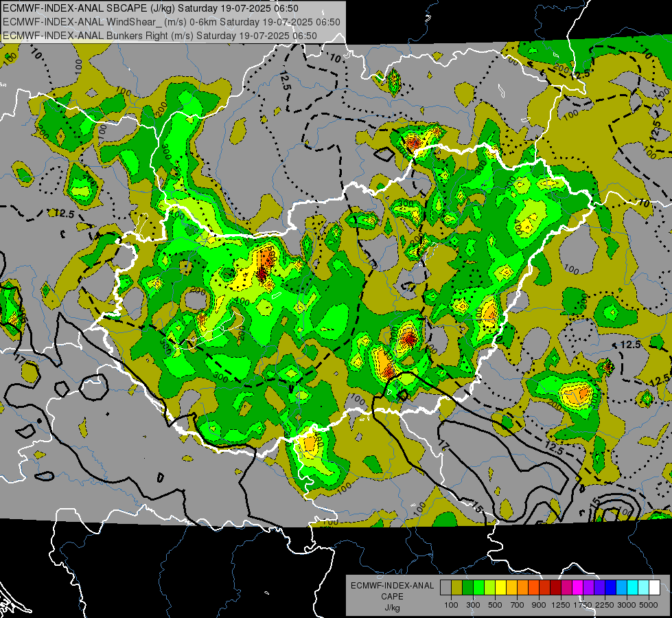This screenshot has width=672, height=618.
Task: Select the Bunkers Right (m/s) header line
Action: [160, 36]
